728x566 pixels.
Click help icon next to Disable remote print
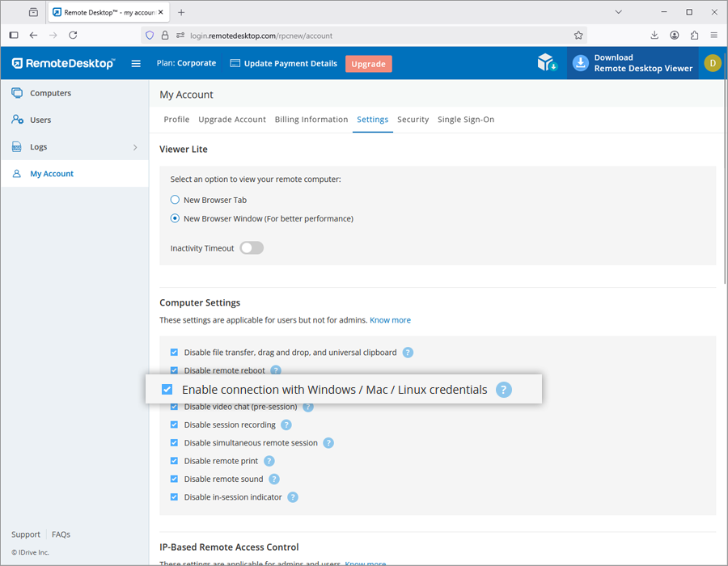tap(269, 461)
